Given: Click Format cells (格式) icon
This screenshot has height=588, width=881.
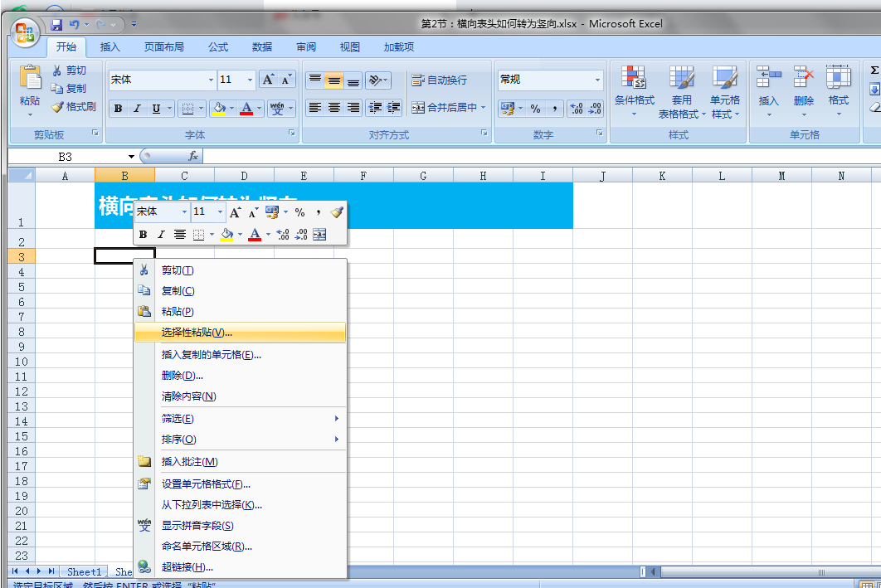Looking at the screenshot, I should [x=839, y=77].
